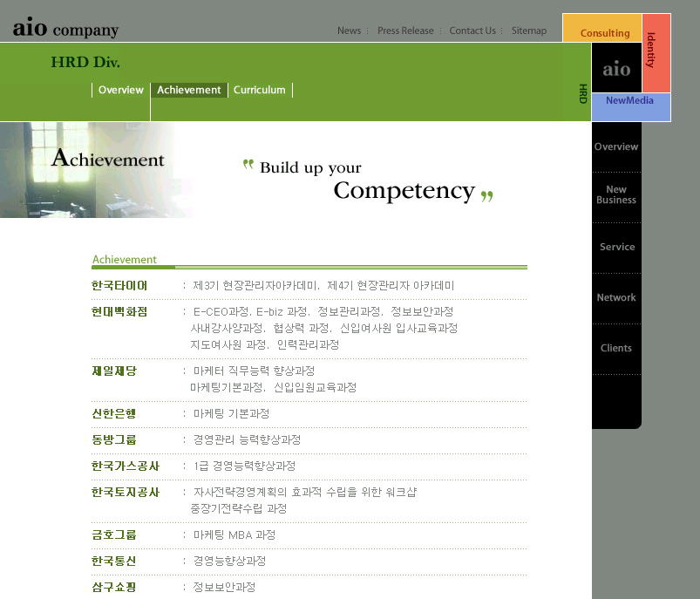
Task: Select the 삼구쇼핑 row label
Action: pos(114,587)
